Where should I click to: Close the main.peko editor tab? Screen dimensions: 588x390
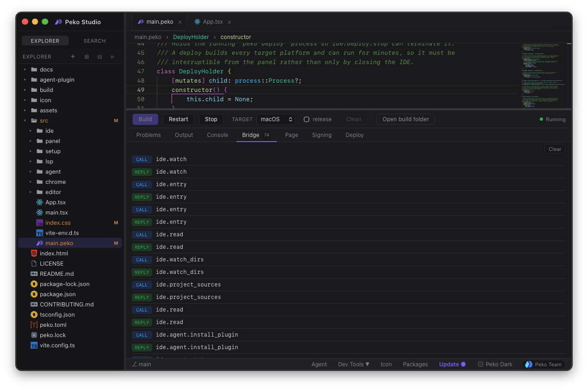click(180, 22)
